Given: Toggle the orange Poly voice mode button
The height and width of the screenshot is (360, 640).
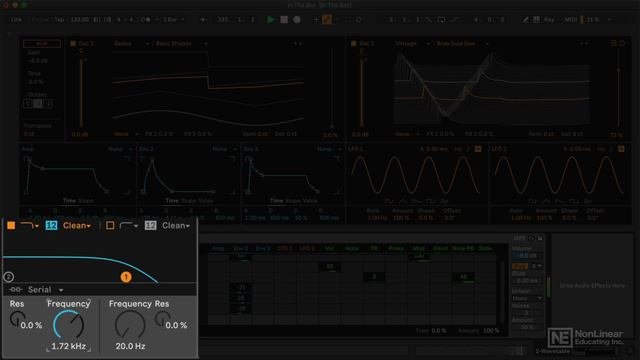Looking at the screenshot, I should pyautogui.click(x=520, y=266).
